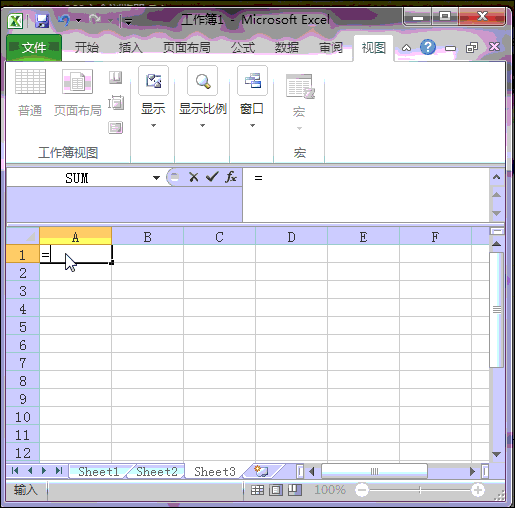The height and width of the screenshot is (508, 515).
Task: Select the 视图 ribbon tab
Action: [374, 48]
